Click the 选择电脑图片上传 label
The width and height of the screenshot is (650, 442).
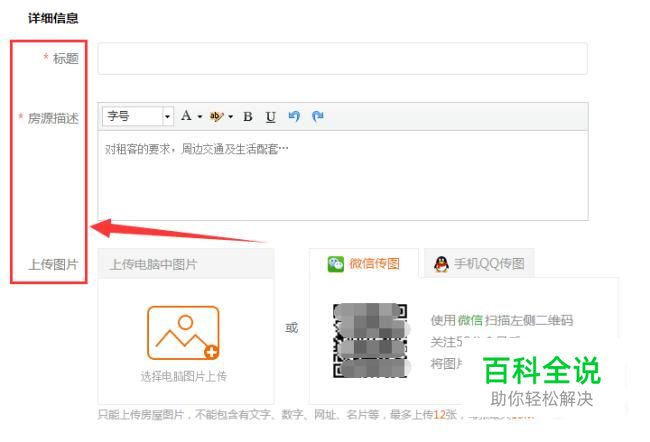[183, 376]
